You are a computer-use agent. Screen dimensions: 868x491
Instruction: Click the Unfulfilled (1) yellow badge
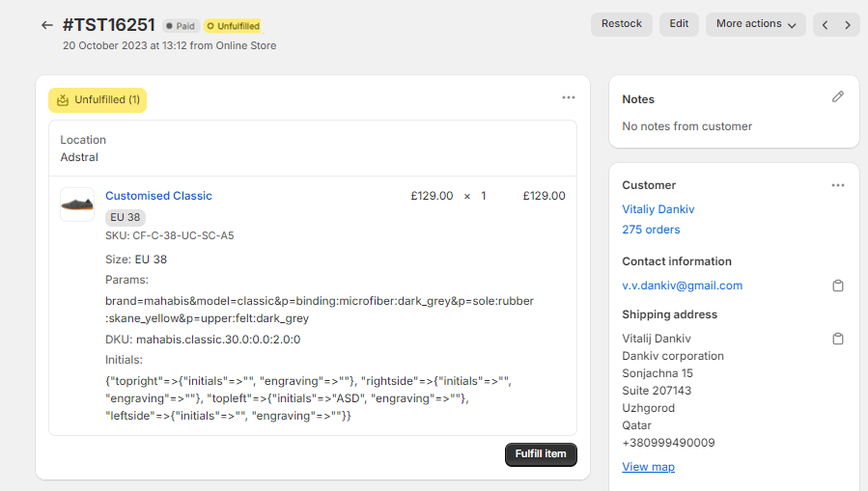click(x=98, y=100)
